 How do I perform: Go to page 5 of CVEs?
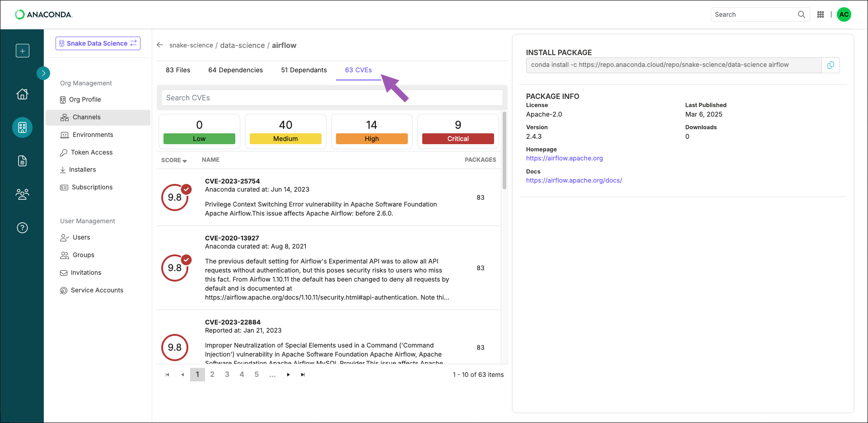point(257,375)
